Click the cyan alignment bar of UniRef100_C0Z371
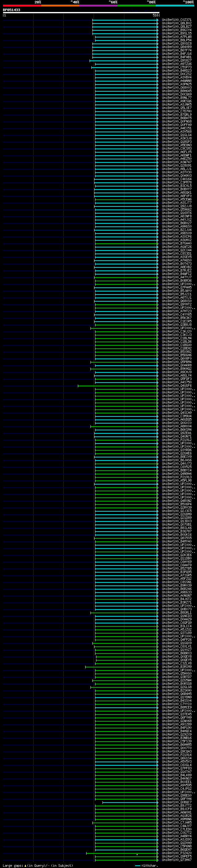197x868 pixels. pos(125,20)
